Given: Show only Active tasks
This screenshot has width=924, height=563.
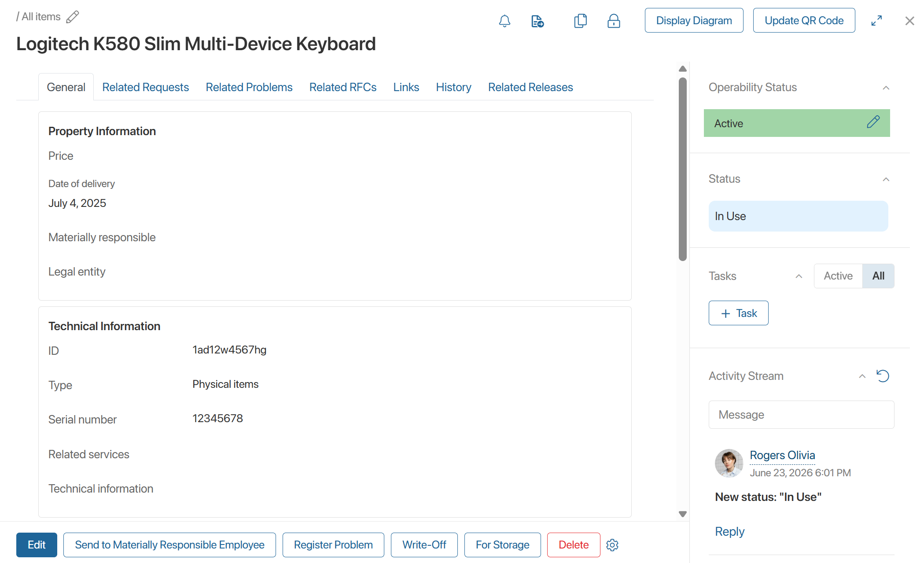Looking at the screenshot, I should [838, 276].
